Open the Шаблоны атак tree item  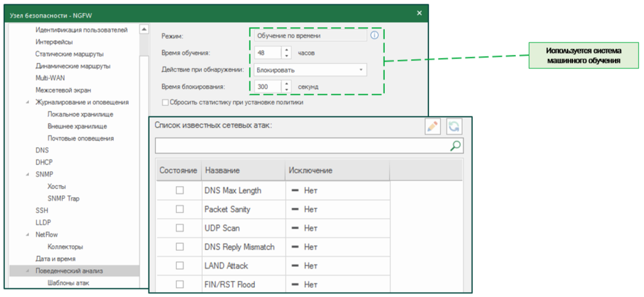[x=68, y=283]
